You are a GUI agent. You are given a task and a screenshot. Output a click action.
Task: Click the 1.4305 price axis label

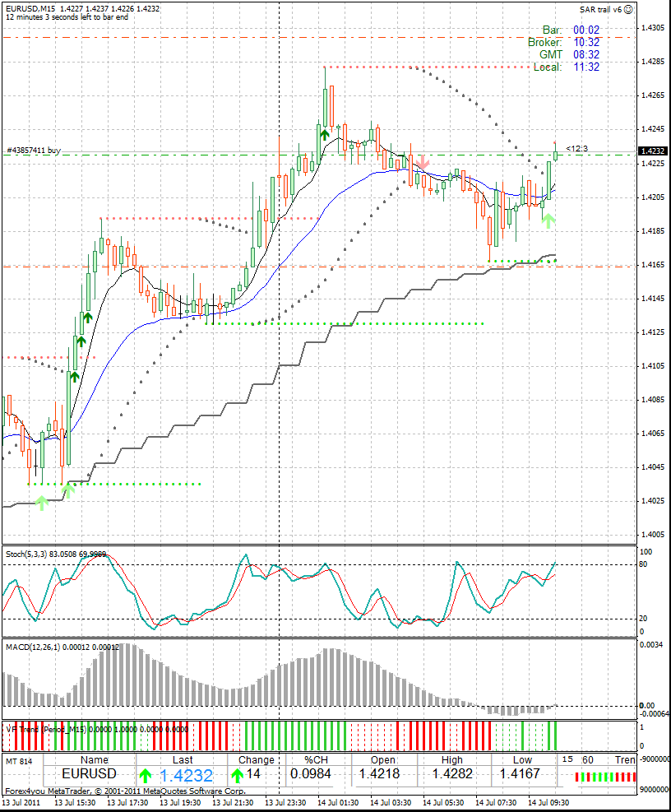[653, 27]
